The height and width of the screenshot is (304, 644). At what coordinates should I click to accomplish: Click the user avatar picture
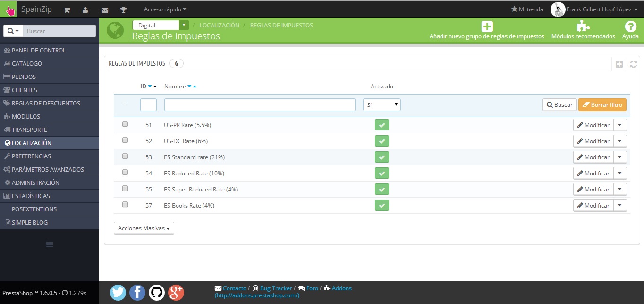(558, 9)
